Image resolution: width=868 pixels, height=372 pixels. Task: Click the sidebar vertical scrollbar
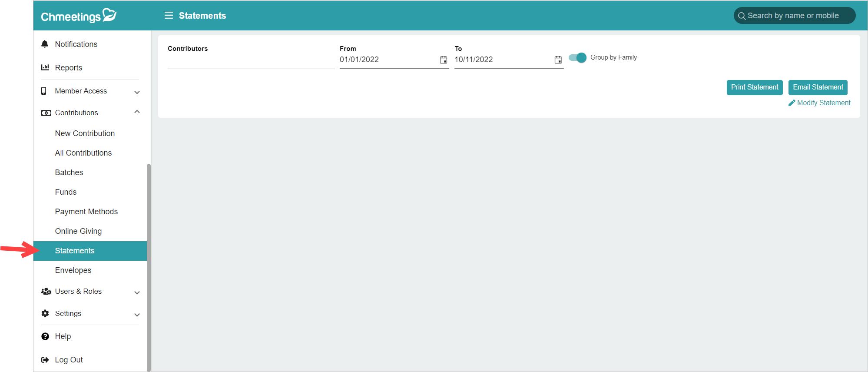149,268
